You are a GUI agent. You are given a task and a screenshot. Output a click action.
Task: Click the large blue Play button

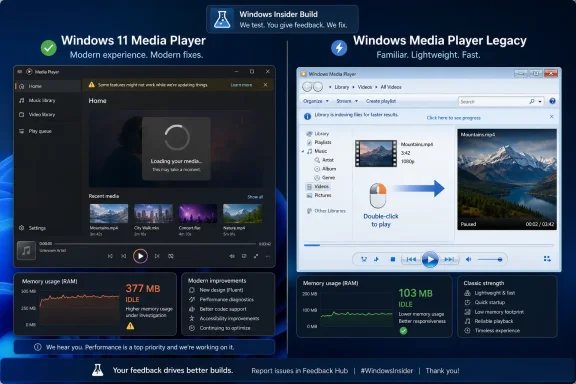(x=430, y=259)
